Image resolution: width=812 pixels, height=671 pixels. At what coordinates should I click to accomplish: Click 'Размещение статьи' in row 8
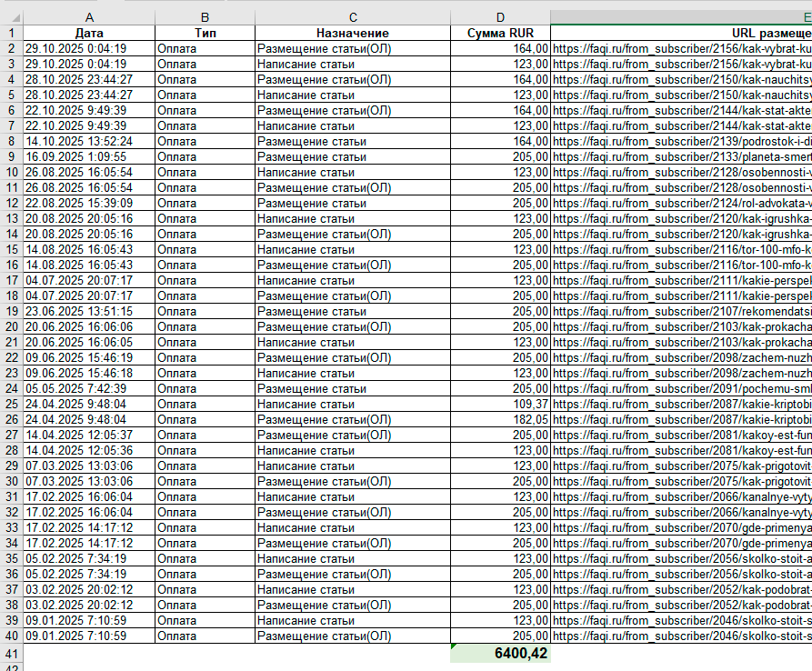point(353,141)
